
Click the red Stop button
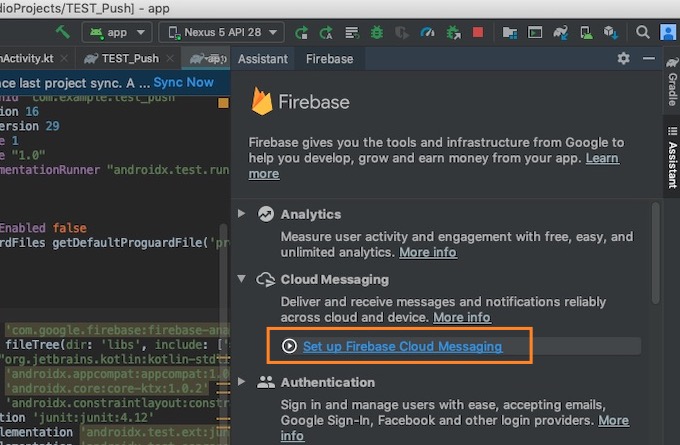click(478, 32)
